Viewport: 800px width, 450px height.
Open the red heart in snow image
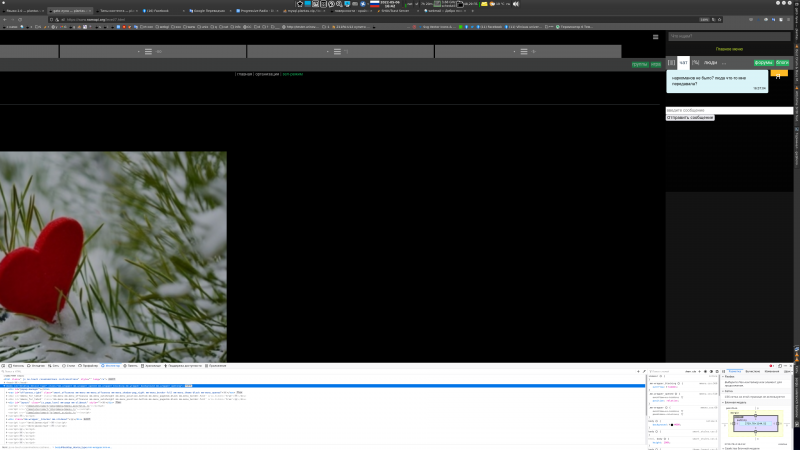coord(113,257)
